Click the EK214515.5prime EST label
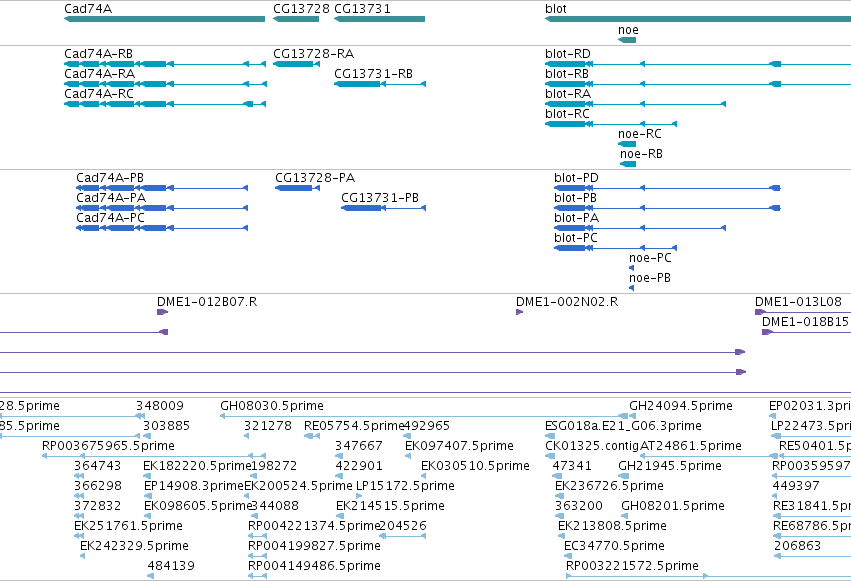851x581 pixels. pyautogui.click(x=390, y=506)
